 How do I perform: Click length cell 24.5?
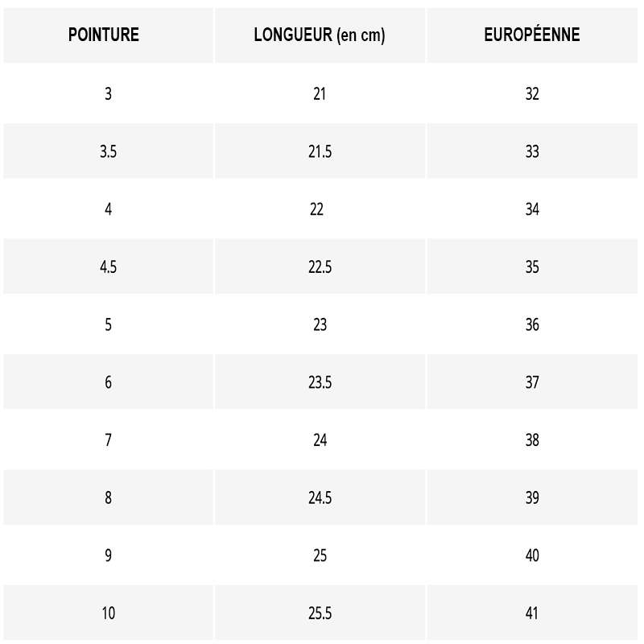point(320,497)
